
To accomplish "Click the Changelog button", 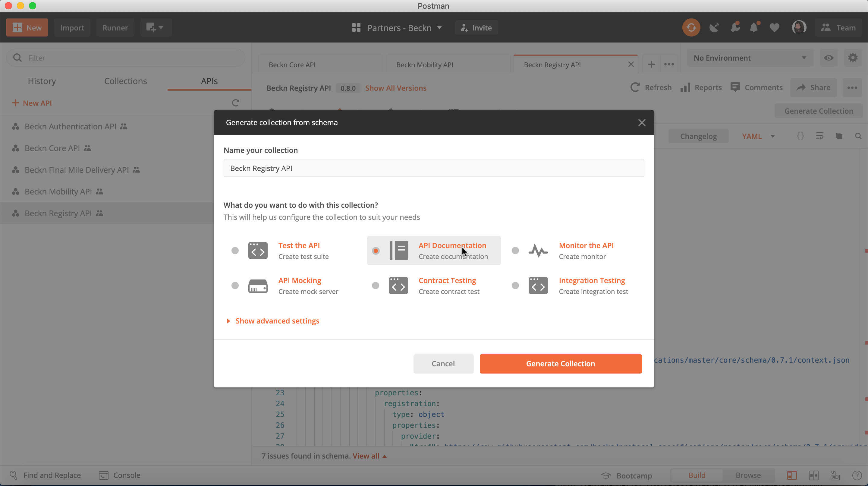I will [x=698, y=136].
